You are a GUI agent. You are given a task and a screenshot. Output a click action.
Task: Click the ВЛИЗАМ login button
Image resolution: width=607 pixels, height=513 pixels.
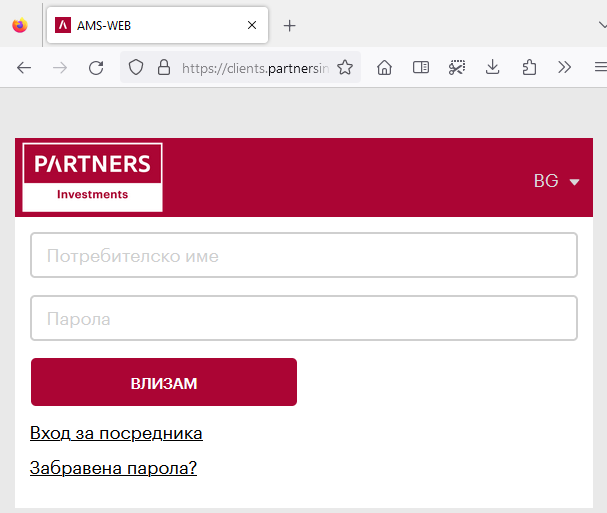(x=164, y=382)
